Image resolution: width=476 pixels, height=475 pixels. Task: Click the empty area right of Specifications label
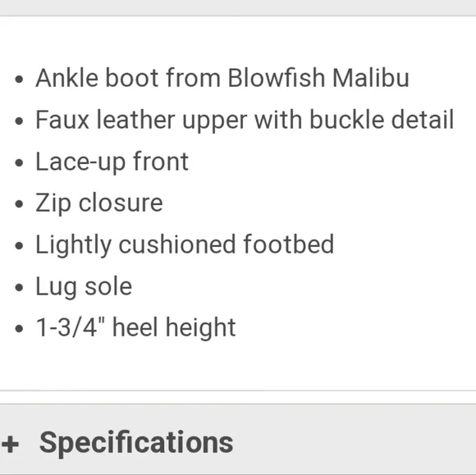(x=355, y=439)
